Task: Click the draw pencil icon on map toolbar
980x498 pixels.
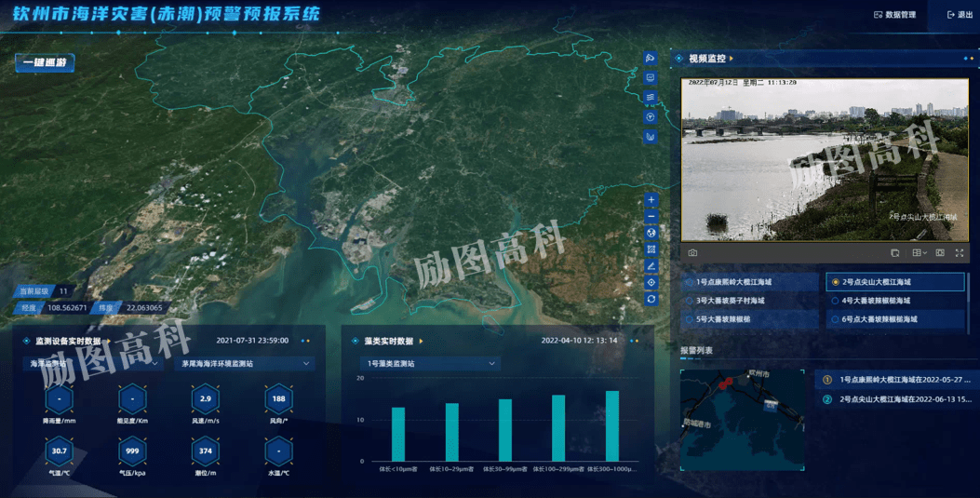Action: (651, 266)
